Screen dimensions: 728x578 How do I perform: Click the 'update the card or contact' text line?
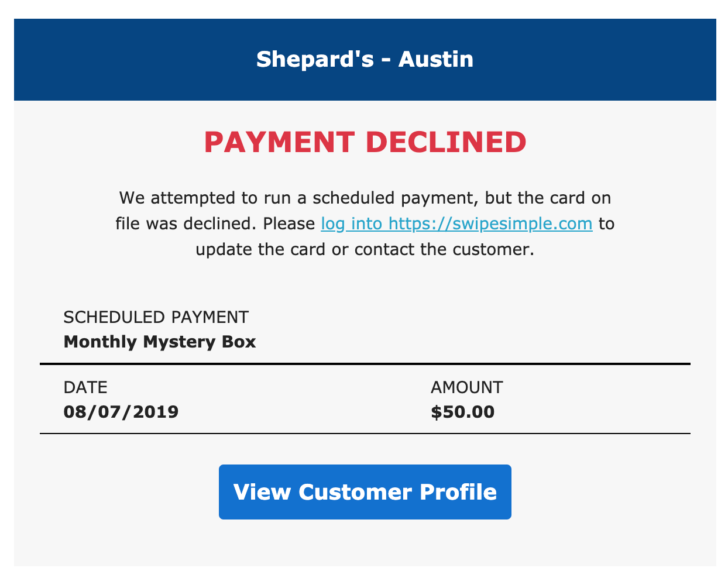(x=365, y=250)
